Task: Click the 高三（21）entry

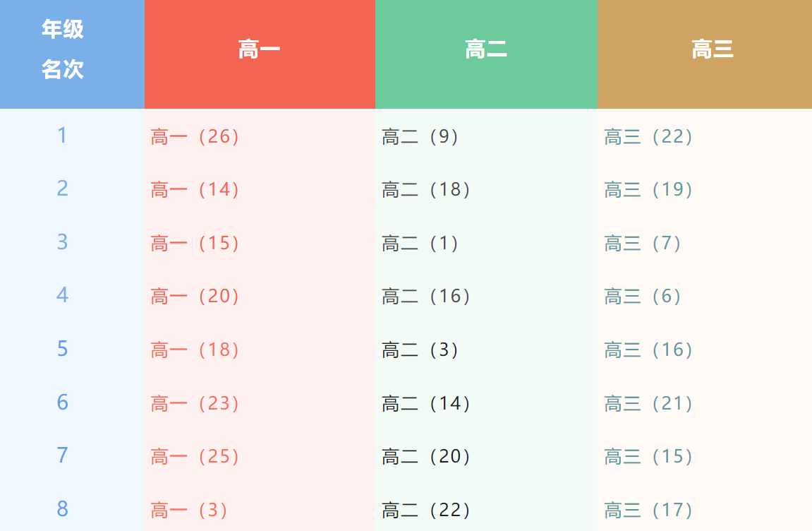Action: (x=649, y=403)
